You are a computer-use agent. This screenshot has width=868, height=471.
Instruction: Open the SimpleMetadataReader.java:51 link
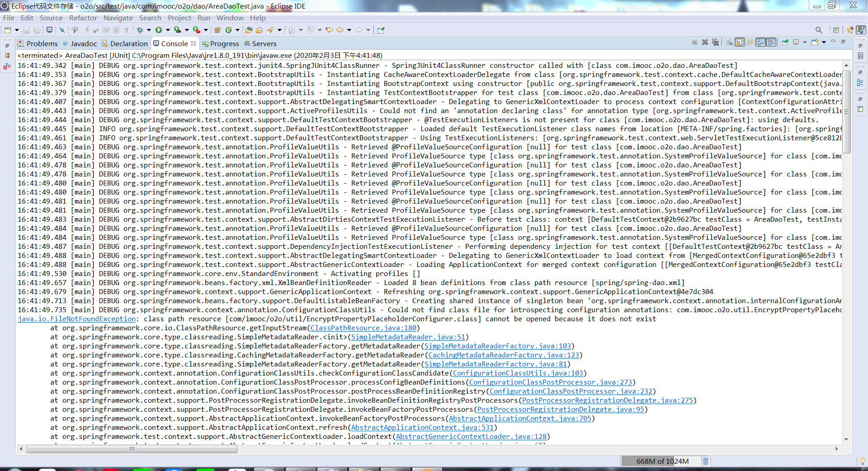tap(408, 337)
